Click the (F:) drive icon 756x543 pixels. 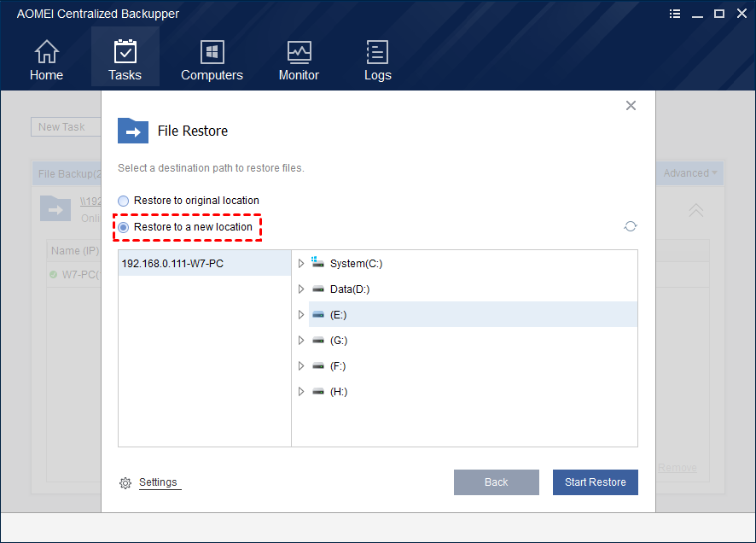[318, 366]
